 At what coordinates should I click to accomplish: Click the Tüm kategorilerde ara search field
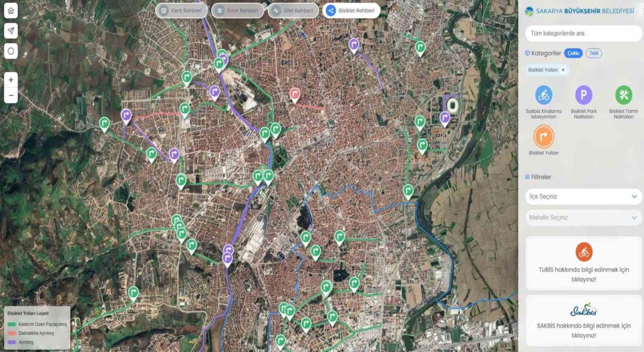click(584, 34)
